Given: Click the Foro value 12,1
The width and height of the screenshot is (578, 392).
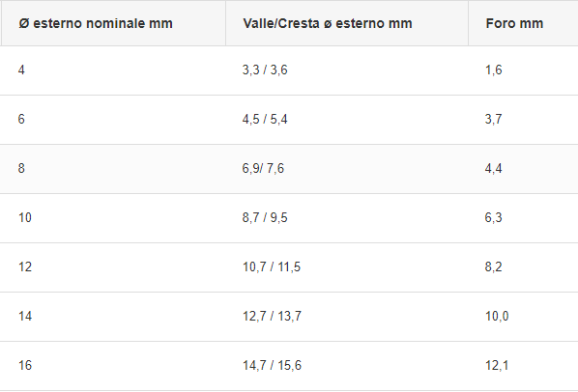Looking at the screenshot, I should click(497, 366).
